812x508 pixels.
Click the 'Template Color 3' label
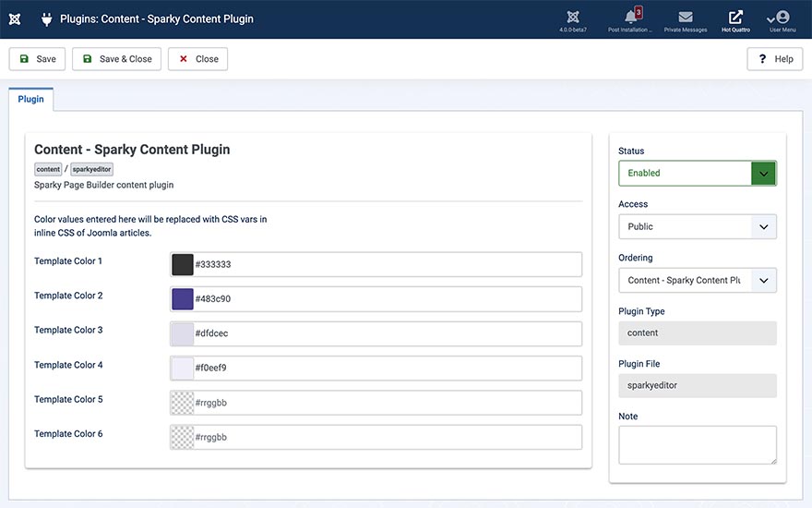pyautogui.click(x=68, y=331)
